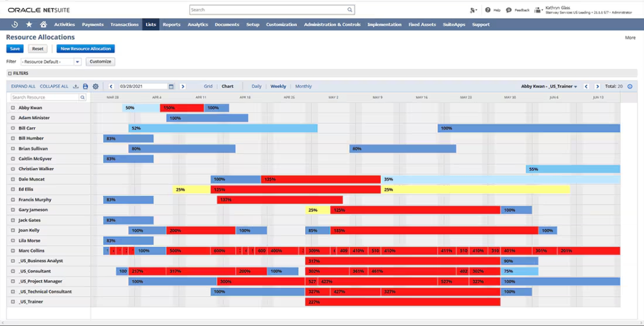Click the blue info icon beside Total

click(629, 86)
